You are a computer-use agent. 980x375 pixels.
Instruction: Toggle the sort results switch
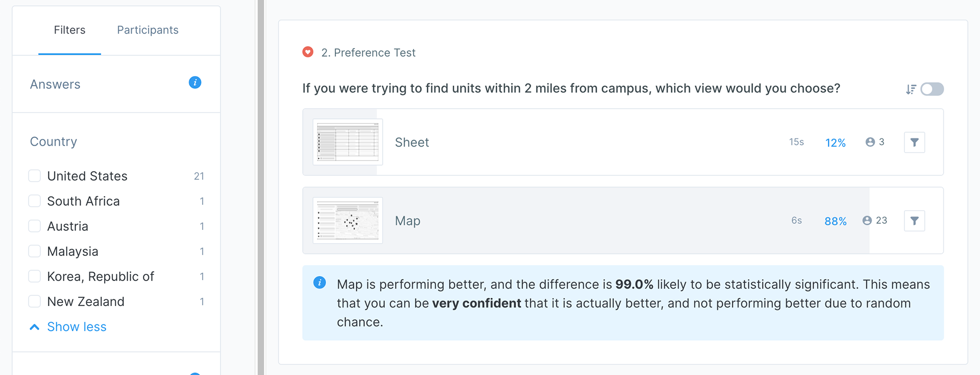932,89
